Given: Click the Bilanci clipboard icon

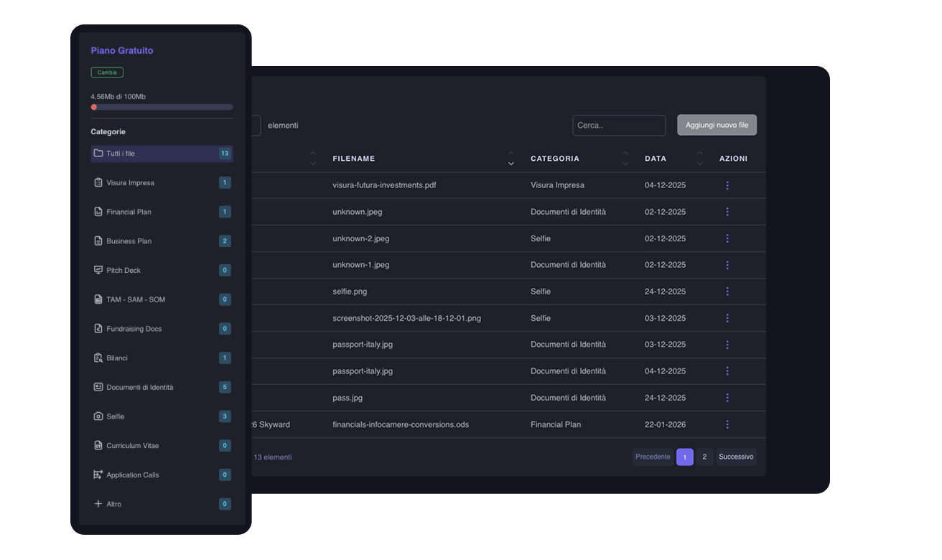Looking at the screenshot, I should (x=98, y=358).
